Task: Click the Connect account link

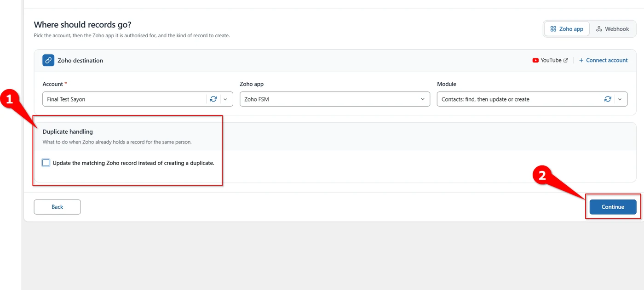Action: click(x=603, y=60)
